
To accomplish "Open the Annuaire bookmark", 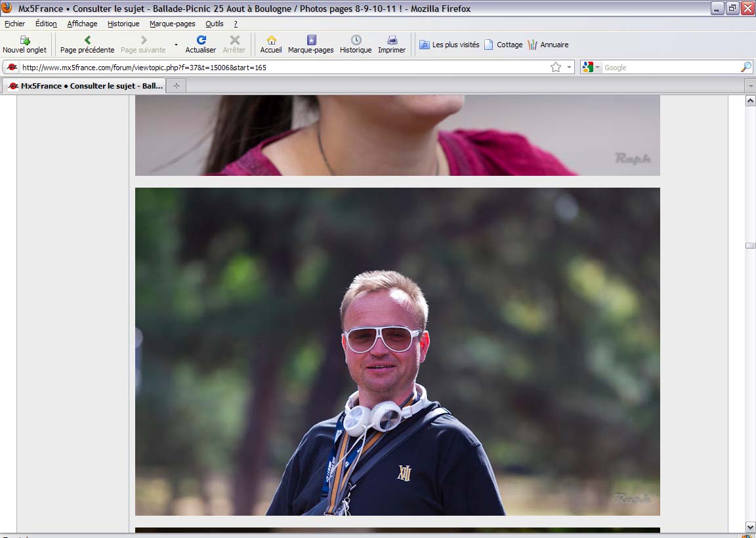I will (548, 45).
